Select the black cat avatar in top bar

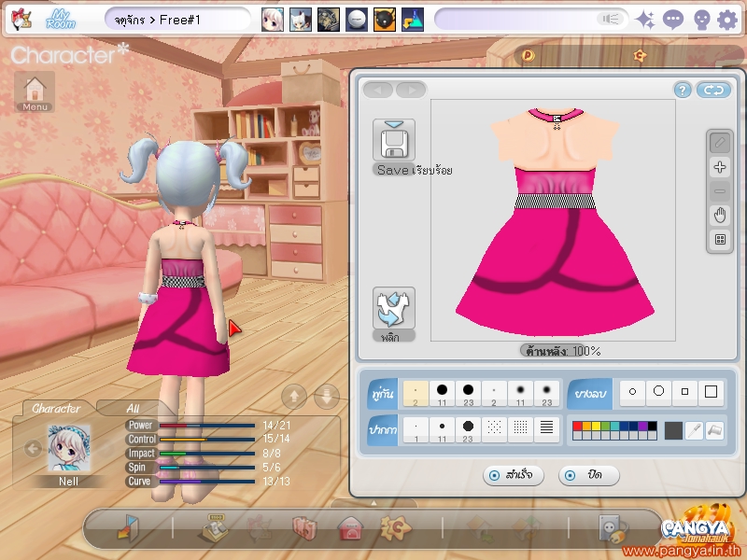(385, 20)
